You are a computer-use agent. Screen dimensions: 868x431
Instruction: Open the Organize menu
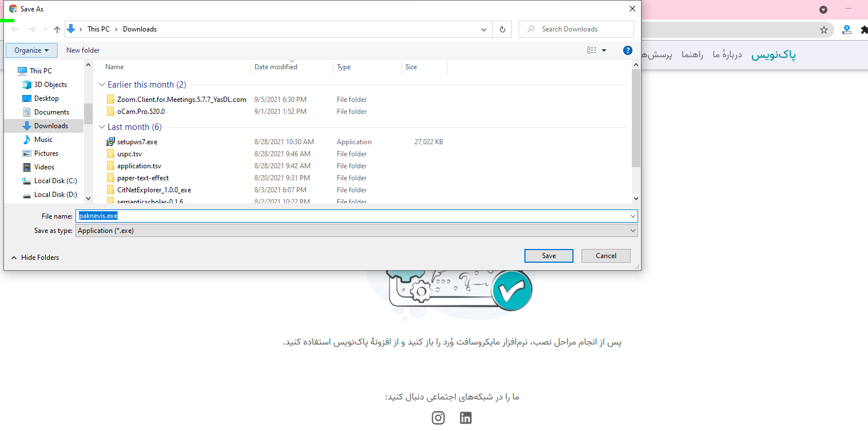click(31, 50)
